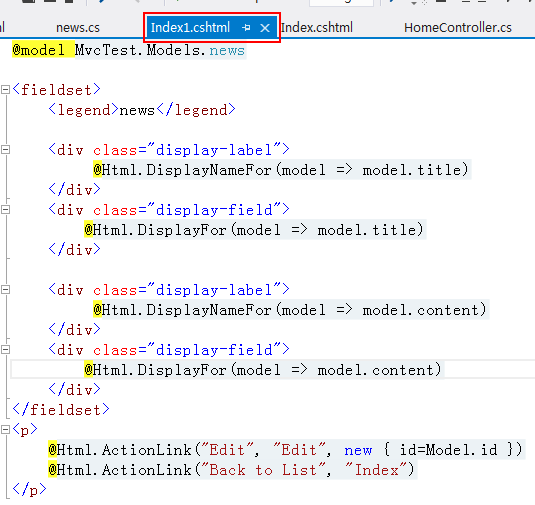Viewport: 535px width, 505px height.
Task: Click the opening <fieldset> tag
Action: [x=57, y=90]
